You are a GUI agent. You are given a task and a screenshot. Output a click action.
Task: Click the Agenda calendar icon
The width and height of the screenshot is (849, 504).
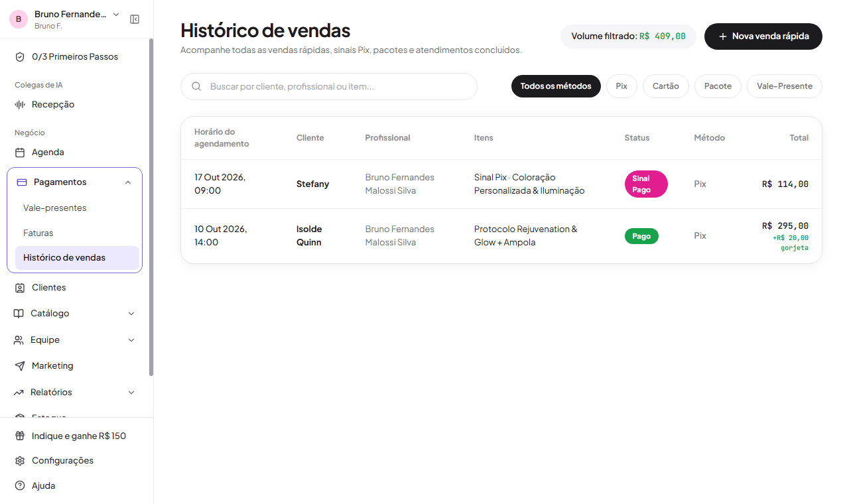pyautogui.click(x=20, y=153)
